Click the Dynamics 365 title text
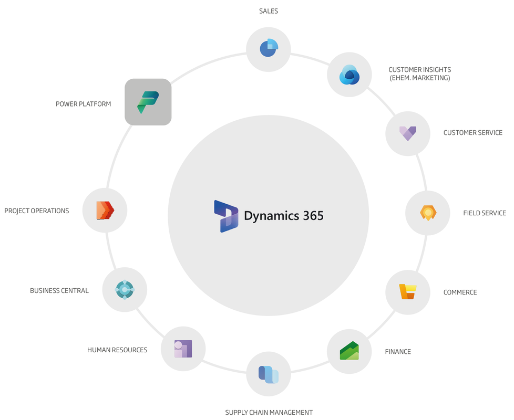The image size is (514, 420). (x=284, y=216)
